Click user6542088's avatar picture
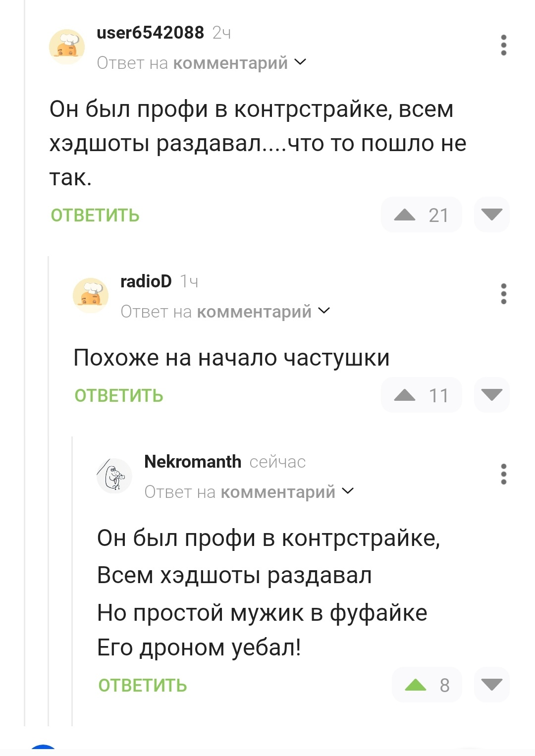Image resolution: width=535 pixels, height=756 pixels. click(x=67, y=47)
